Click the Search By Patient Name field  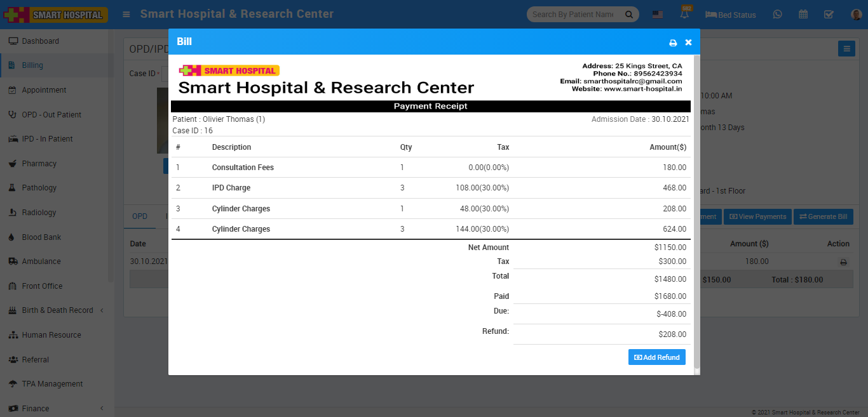tap(573, 14)
